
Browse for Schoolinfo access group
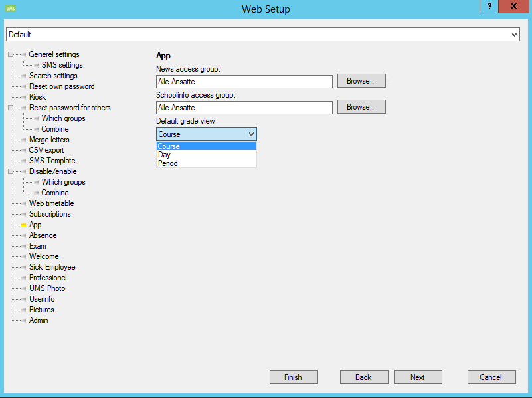(361, 107)
